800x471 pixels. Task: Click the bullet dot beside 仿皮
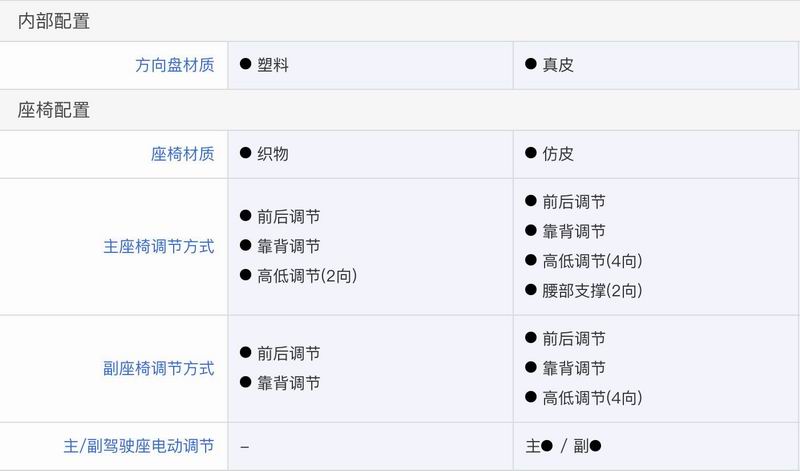pyautogui.click(x=531, y=153)
